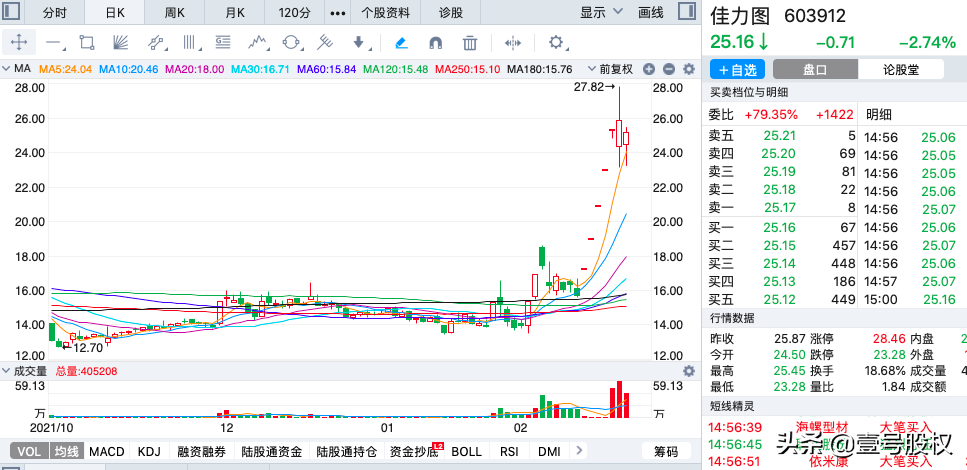Select the wave line drawing tool
967x470 pixels.
click(x=259, y=43)
